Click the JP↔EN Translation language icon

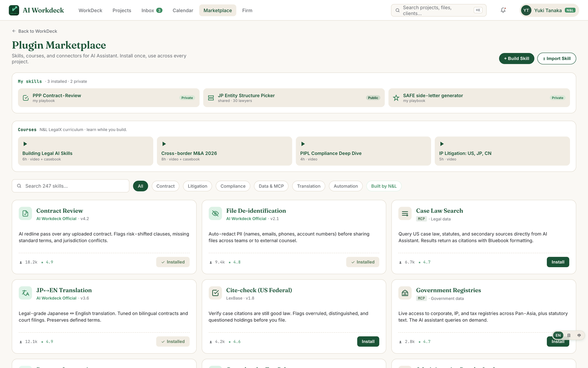(25, 293)
